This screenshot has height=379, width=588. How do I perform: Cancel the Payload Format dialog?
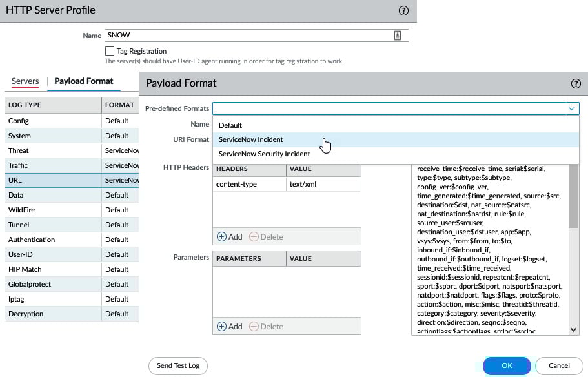coord(559,366)
